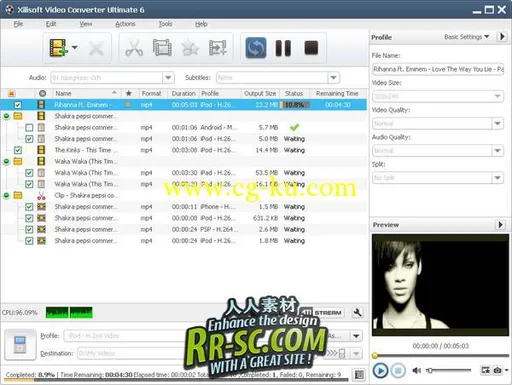Image resolution: width=512 pixels, height=385 pixels.
Task: Sort by the Output Size column header
Action: (260, 93)
